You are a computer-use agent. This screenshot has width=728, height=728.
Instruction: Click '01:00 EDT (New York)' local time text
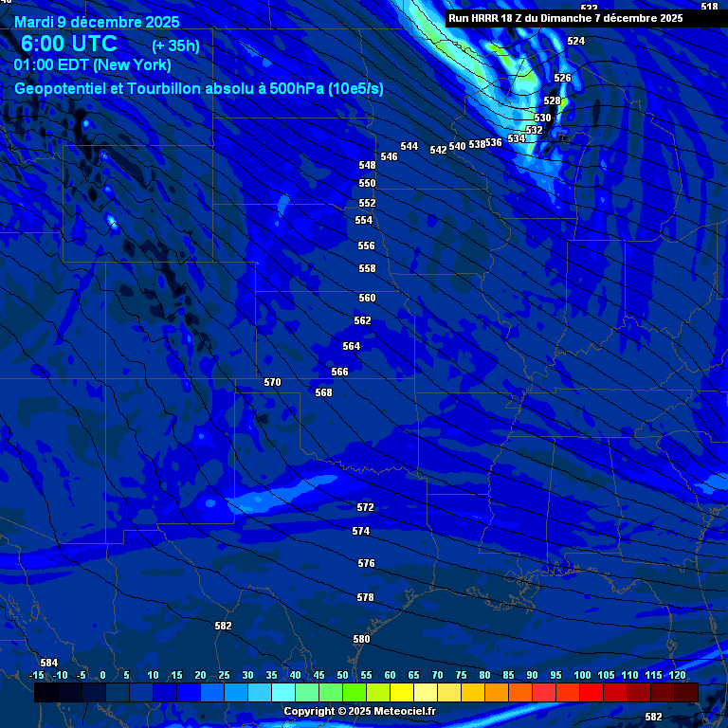pos(92,65)
